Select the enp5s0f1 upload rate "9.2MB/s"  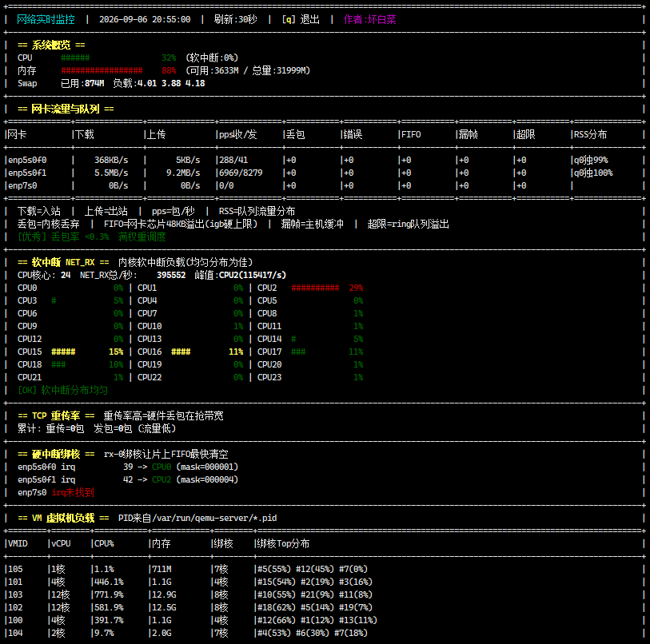point(183,173)
